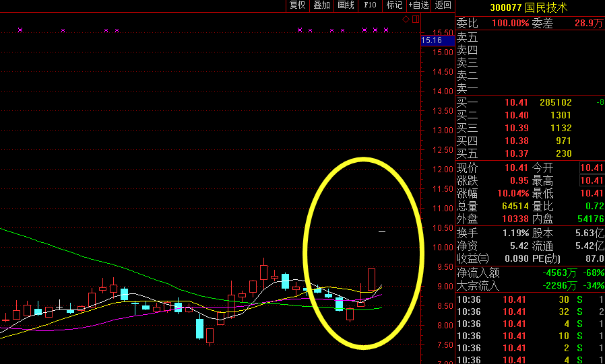Screen dimensions: 605x364
Task: Click the tall red candlestick inside the yellow ellipse
Action: point(371,279)
